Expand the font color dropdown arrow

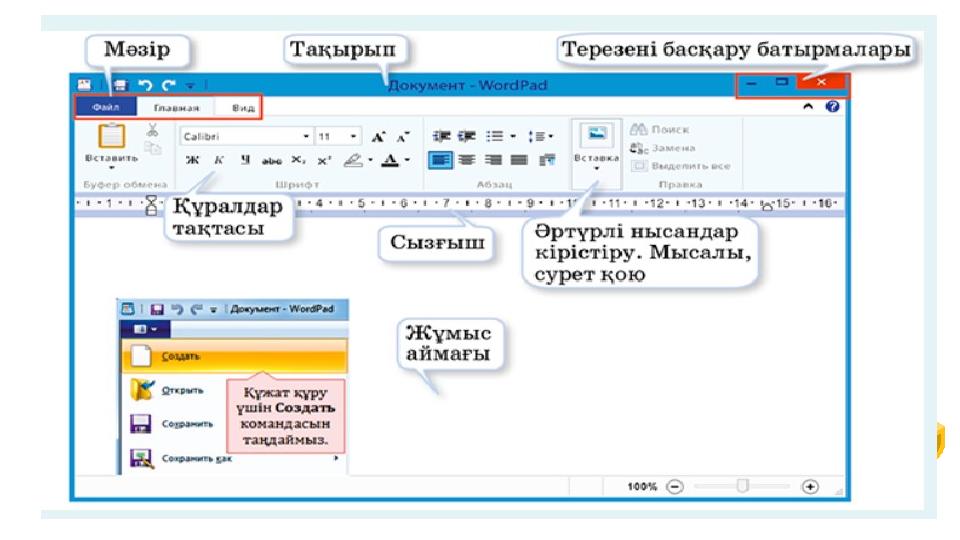pos(407,161)
